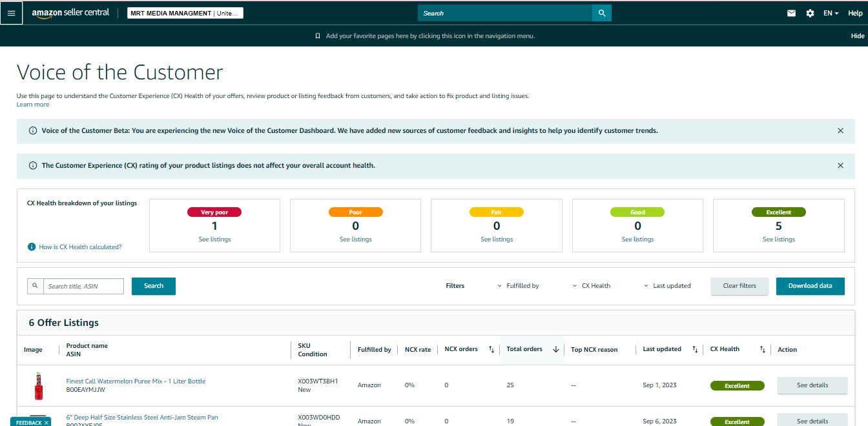This screenshot has height=426, width=868.
Task: Sort by Last updated column arrows
Action: pyautogui.click(x=695, y=349)
